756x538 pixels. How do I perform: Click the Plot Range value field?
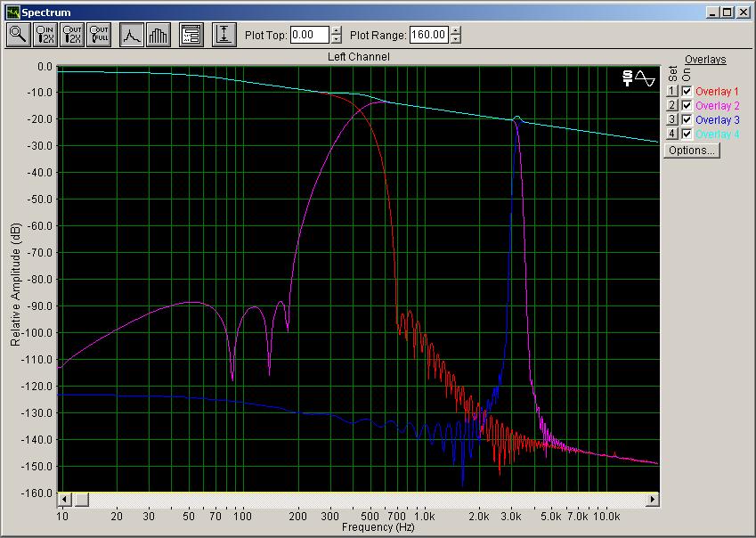[429, 35]
